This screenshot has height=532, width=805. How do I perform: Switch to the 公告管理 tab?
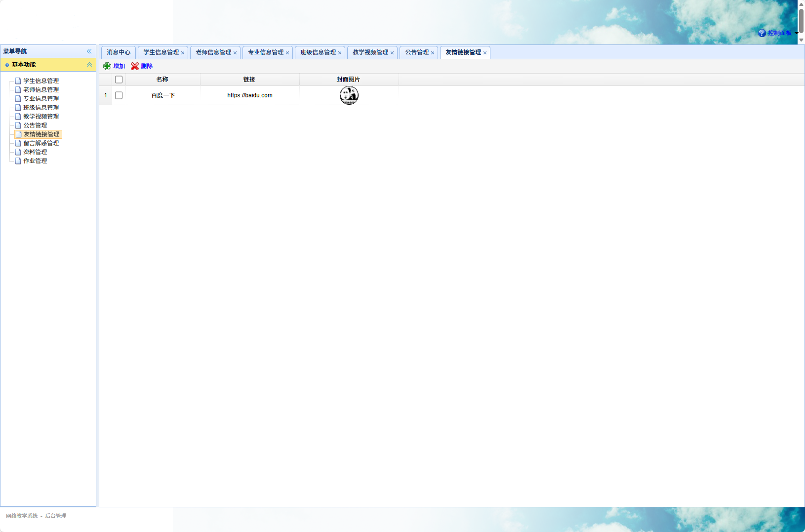coord(416,52)
